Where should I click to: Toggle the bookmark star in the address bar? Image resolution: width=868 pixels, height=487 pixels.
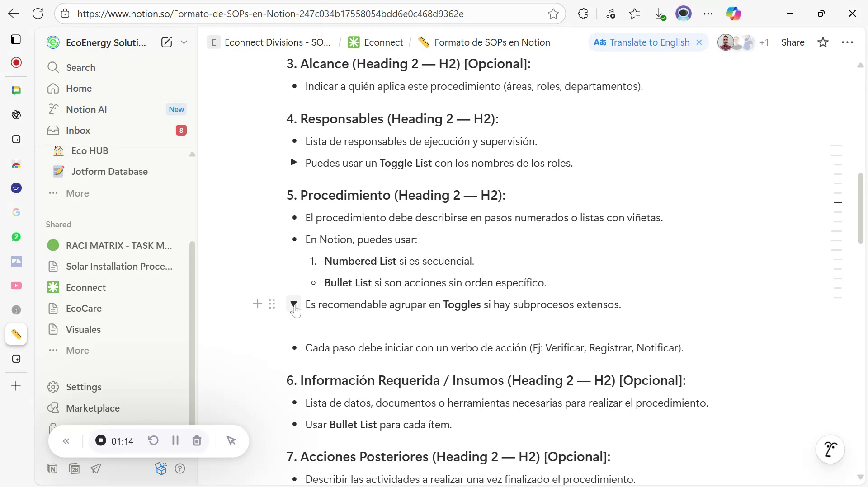(553, 14)
